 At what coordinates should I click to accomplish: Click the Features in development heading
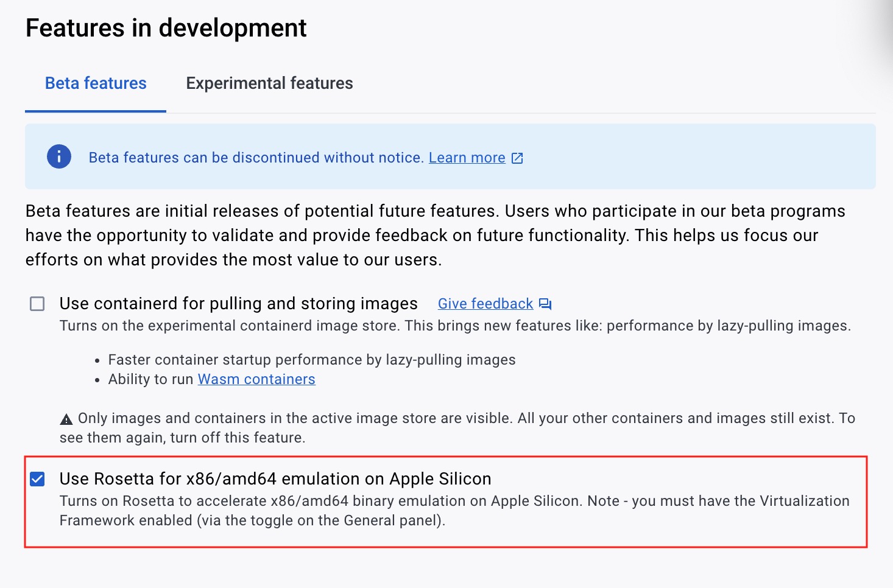coord(166,28)
